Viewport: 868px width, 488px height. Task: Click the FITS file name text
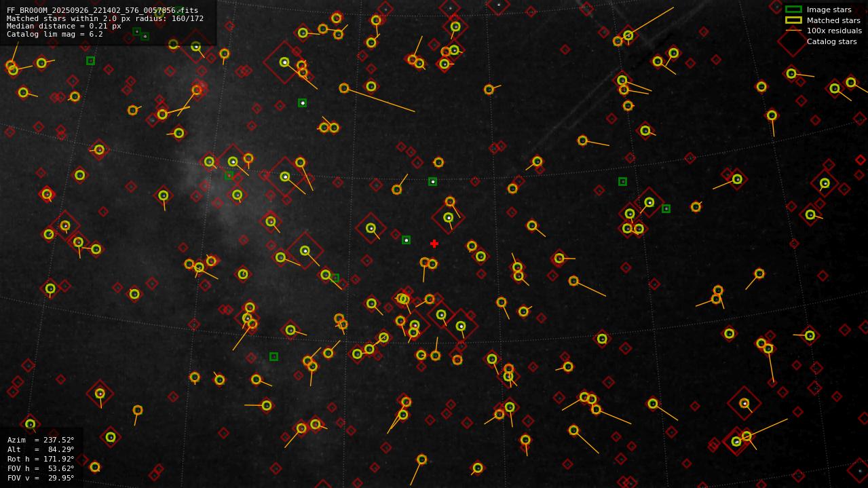coord(102,10)
